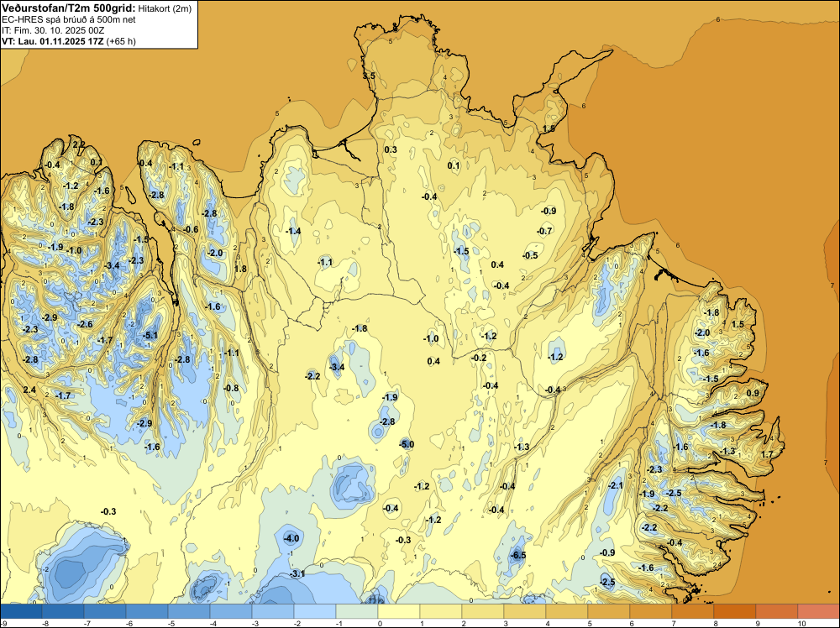Click legend swatch between -7 and -6

105,611
